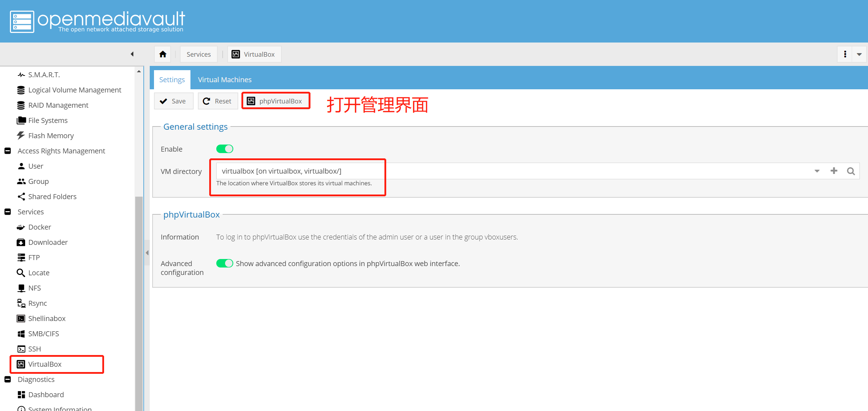Click the Reset button
The height and width of the screenshot is (411, 868).
216,101
